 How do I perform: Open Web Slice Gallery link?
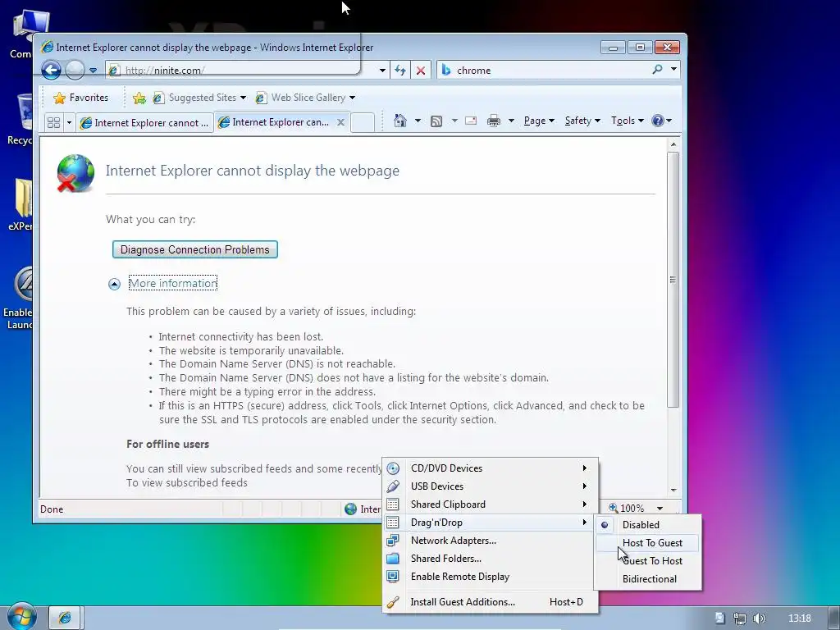click(x=305, y=98)
